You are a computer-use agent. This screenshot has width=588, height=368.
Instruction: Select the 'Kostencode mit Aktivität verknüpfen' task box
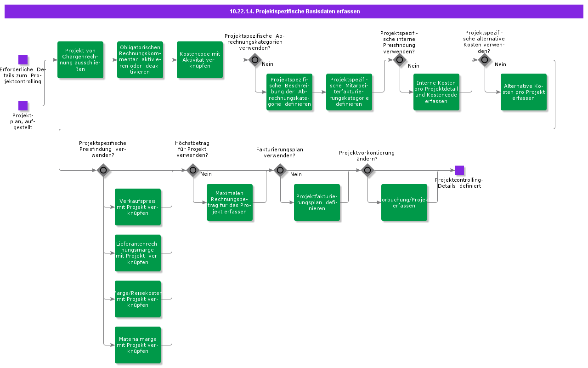point(200,60)
